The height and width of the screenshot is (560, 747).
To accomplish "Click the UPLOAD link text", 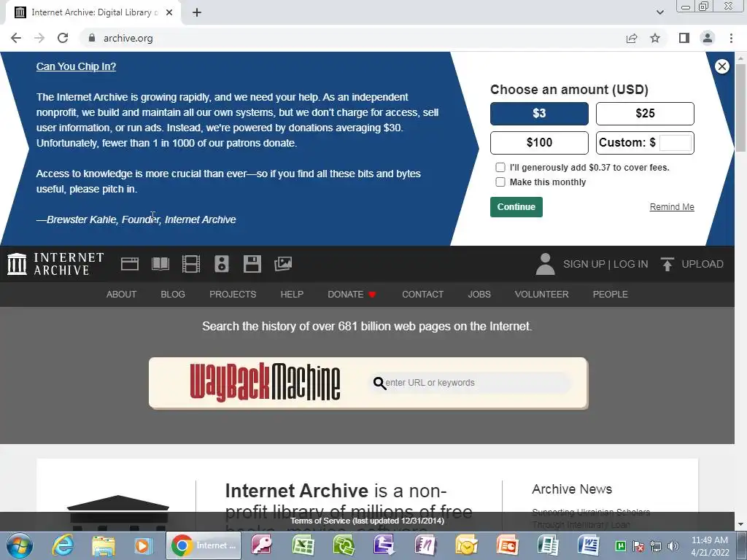I will [x=703, y=264].
